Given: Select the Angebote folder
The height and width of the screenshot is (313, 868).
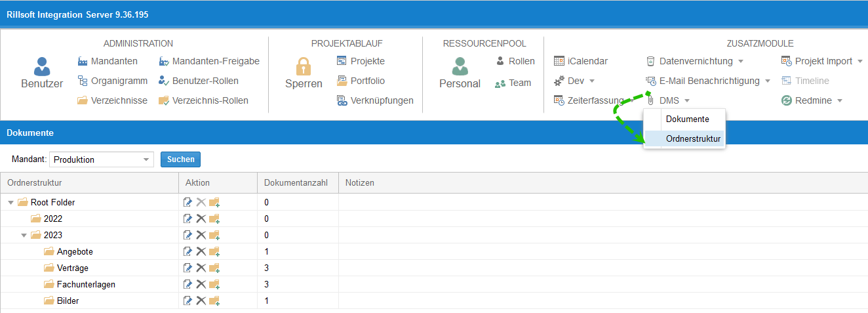Looking at the screenshot, I should click(68, 251).
